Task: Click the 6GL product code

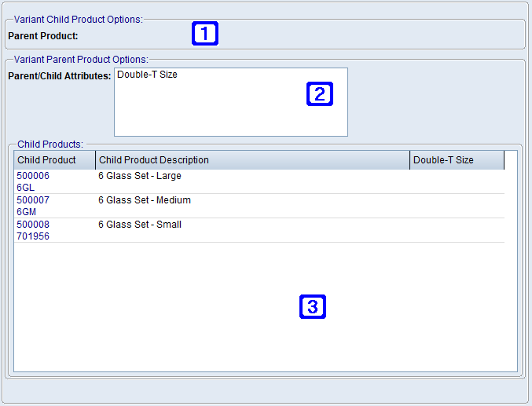Action: point(25,188)
